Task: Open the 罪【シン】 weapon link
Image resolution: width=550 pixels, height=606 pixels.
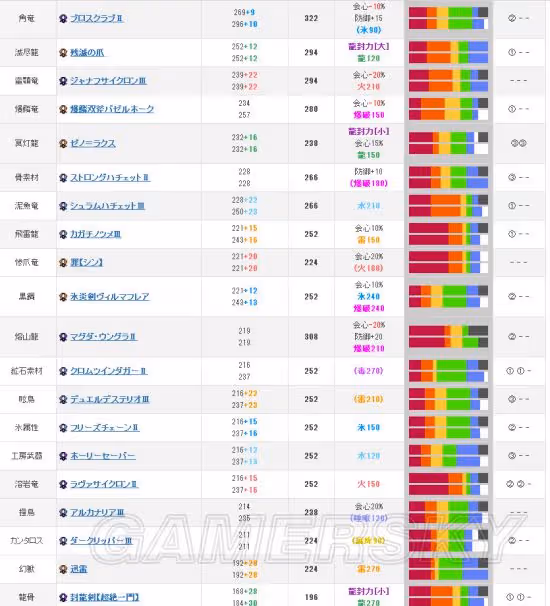Action: point(87,262)
